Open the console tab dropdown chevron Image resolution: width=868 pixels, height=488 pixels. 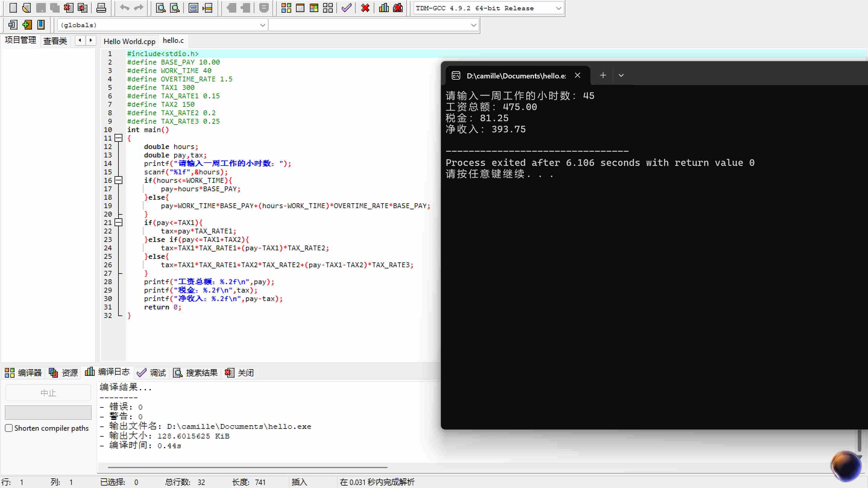coord(621,75)
